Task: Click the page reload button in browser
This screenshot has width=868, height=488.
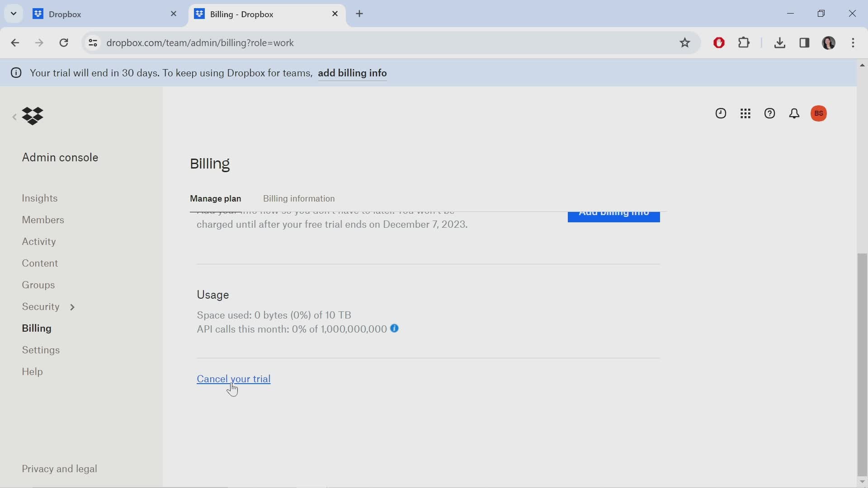Action: coord(64,42)
